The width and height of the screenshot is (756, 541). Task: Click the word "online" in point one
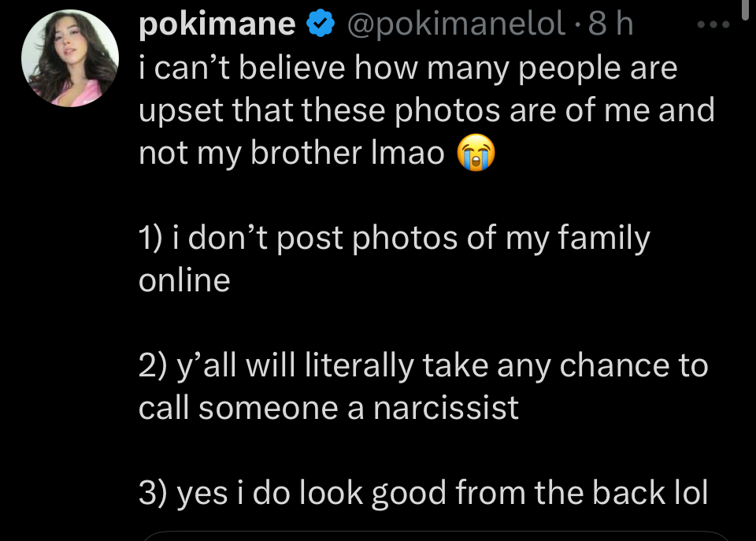pos(184,281)
